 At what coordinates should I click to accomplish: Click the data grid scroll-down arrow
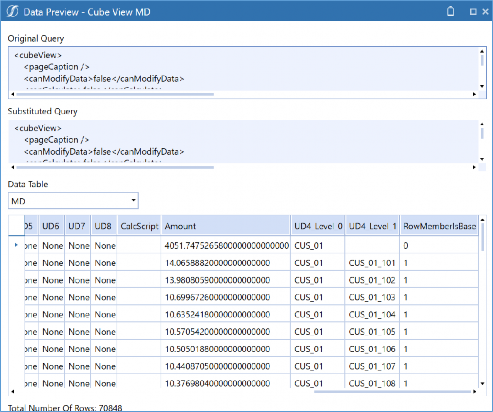[482, 384]
